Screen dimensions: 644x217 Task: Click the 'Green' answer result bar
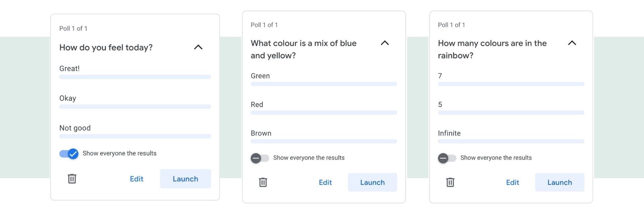click(x=324, y=84)
